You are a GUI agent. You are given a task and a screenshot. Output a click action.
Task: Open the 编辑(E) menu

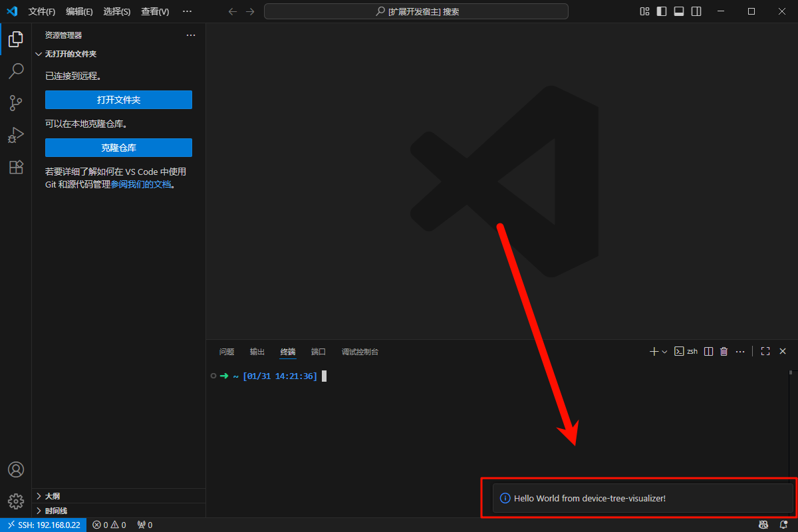click(x=80, y=11)
